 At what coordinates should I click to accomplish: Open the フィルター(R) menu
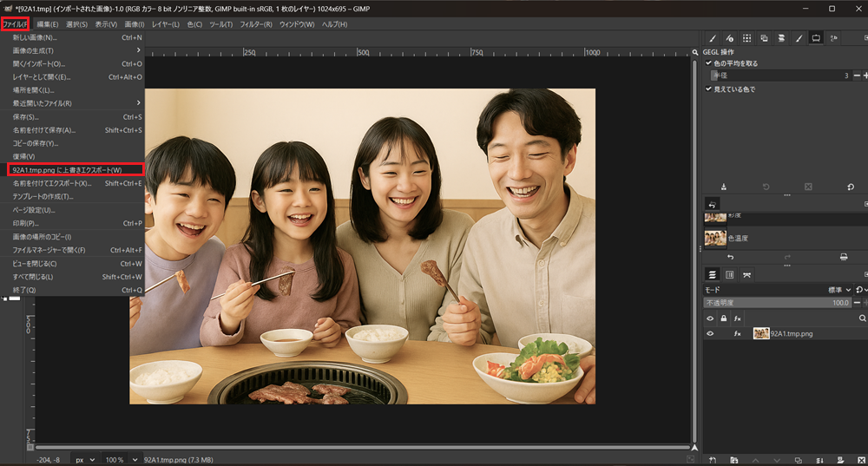(x=256, y=24)
